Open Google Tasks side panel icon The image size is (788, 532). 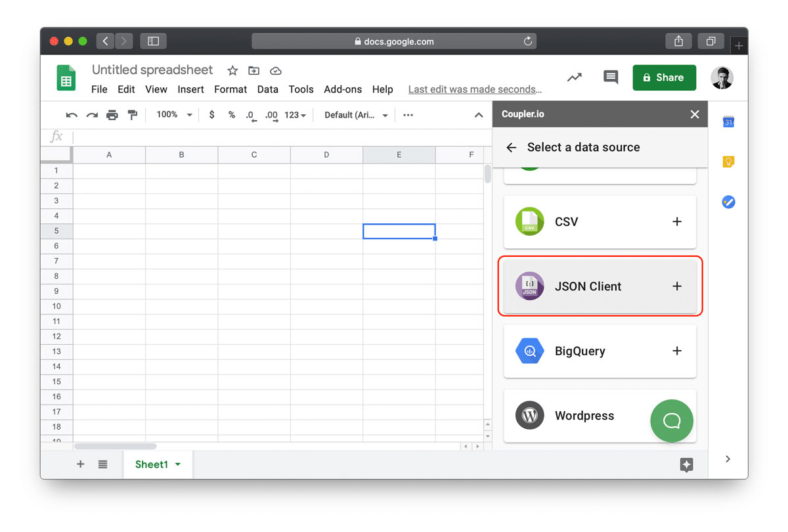coord(728,202)
